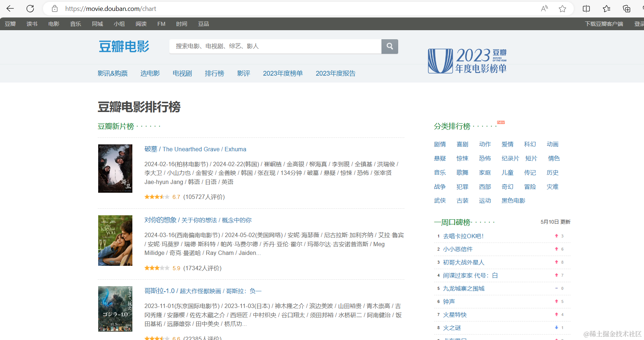Image resolution: width=644 pixels, height=340 pixels.
Task: Select 喜剧 category
Action: coord(463,144)
